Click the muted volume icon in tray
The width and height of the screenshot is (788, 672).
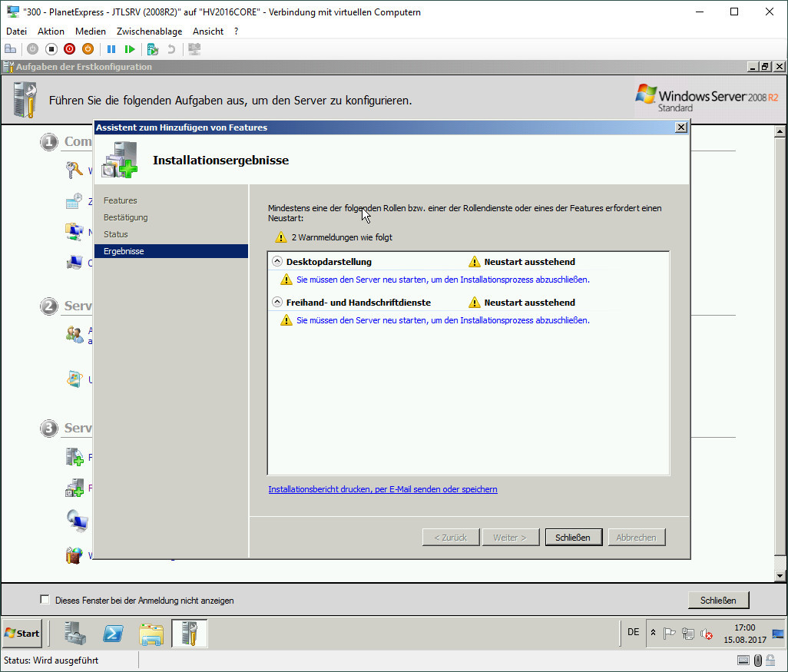click(x=708, y=634)
